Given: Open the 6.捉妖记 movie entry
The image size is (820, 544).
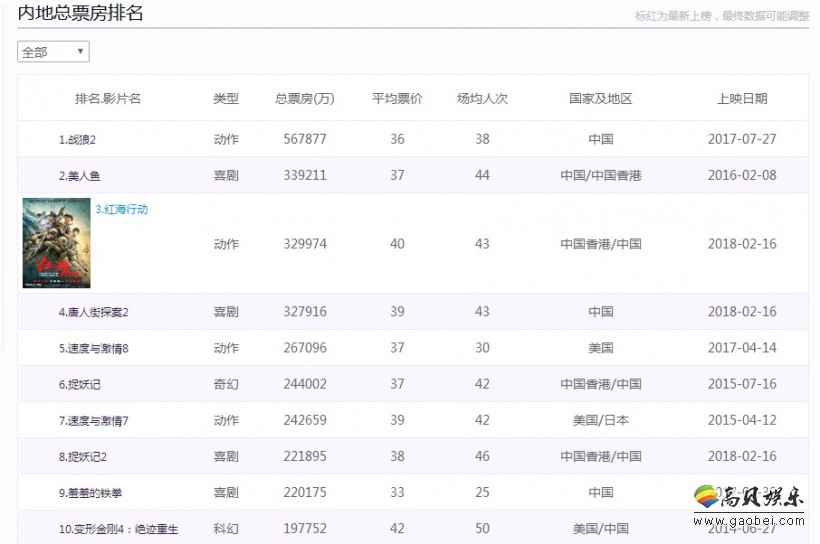Looking at the screenshot, I should tap(79, 385).
